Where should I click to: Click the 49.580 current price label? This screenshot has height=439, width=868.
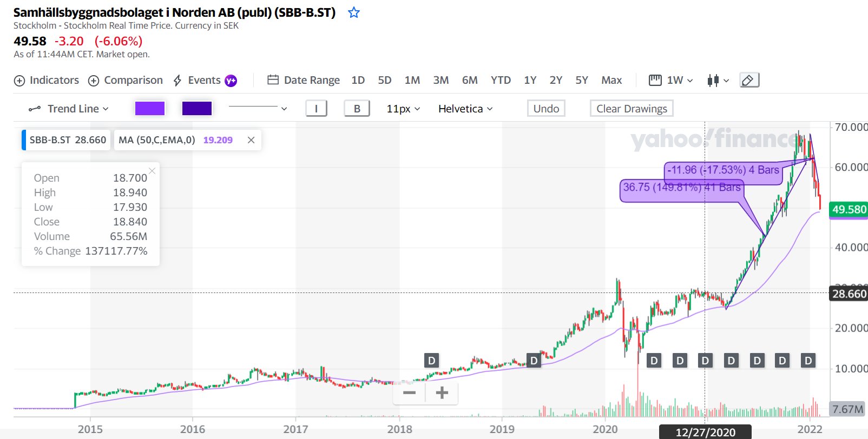click(x=849, y=209)
